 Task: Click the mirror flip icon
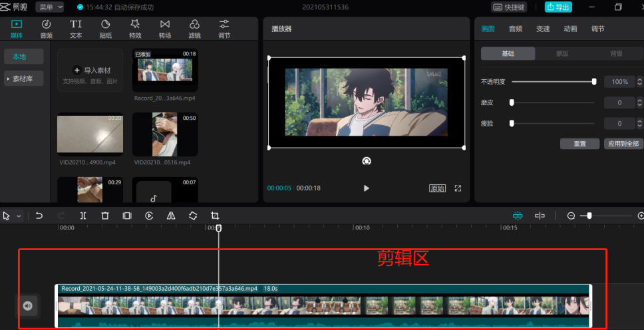pos(171,216)
